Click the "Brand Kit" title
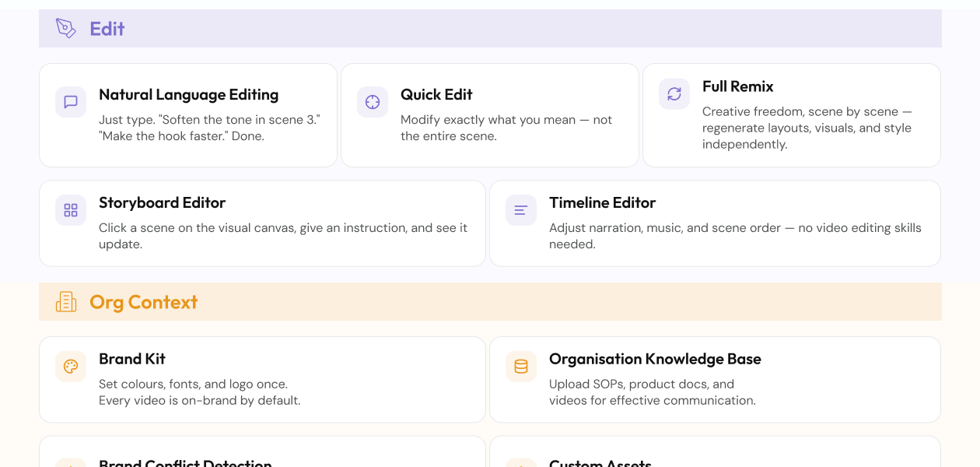 coord(132,359)
